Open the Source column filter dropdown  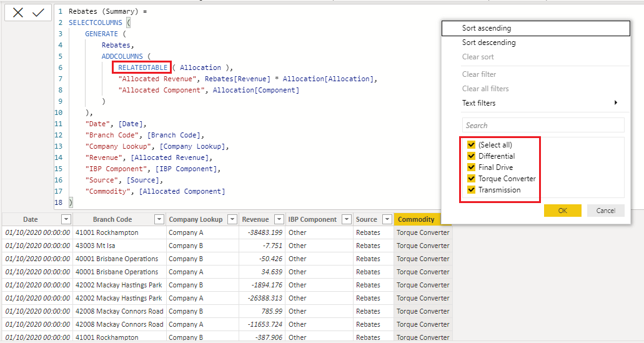click(x=387, y=219)
